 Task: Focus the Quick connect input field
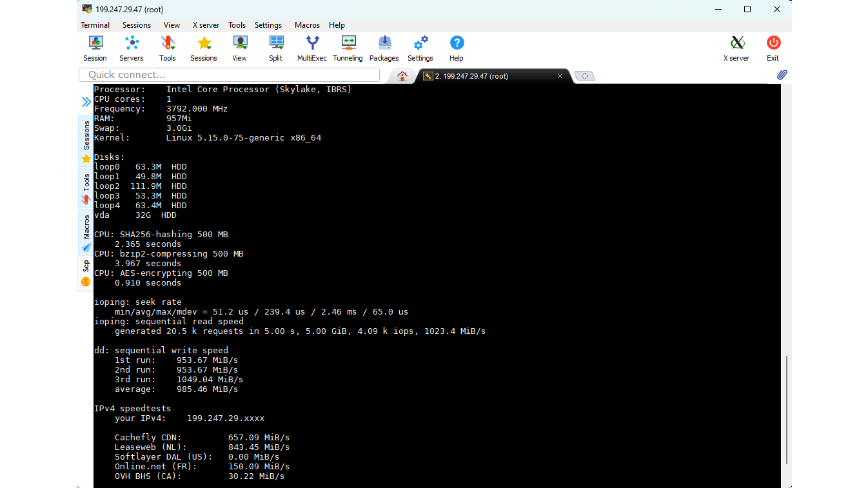(229, 75)
